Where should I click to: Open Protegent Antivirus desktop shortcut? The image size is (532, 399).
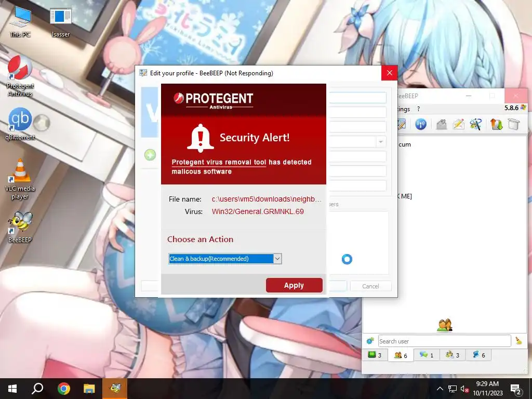coord(20,76)
